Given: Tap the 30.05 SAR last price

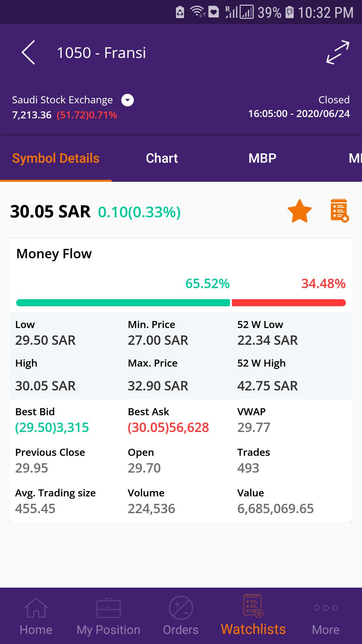Looking at the screenshot, I should coord(50,211).
